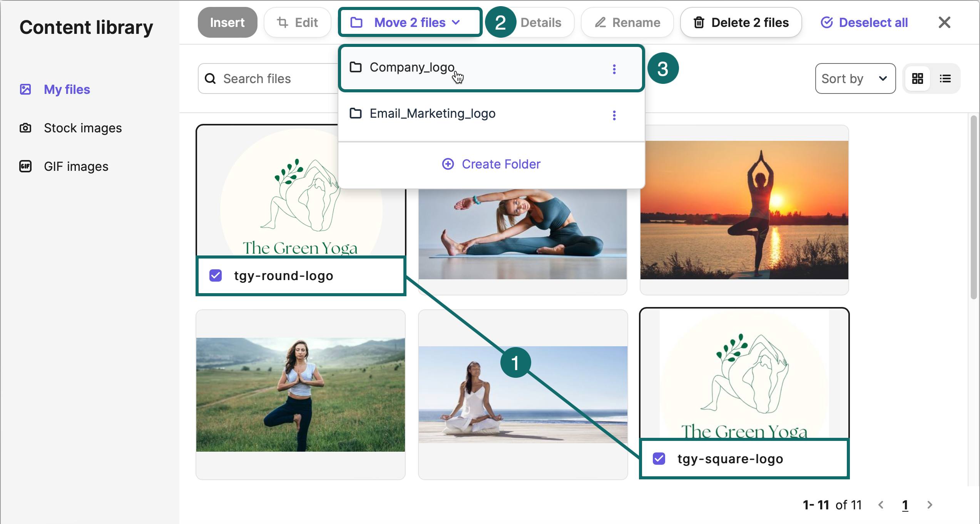The image size is (980, 524).
Task: Go to previous page arrow
Action: (881, 505)
